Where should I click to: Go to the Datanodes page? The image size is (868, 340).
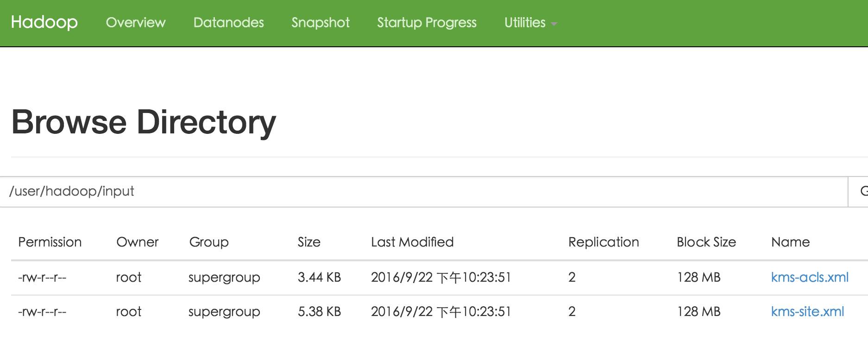coord(228,23)
